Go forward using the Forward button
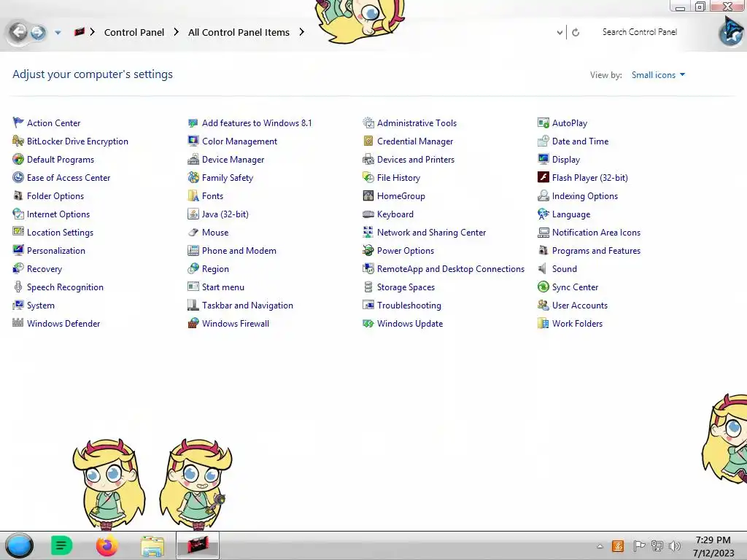The image size is (747, 560). (x=38, y=32)
